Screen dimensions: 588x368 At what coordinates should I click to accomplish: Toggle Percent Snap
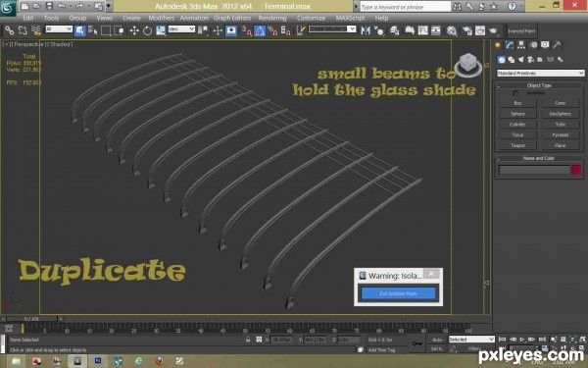272,30
